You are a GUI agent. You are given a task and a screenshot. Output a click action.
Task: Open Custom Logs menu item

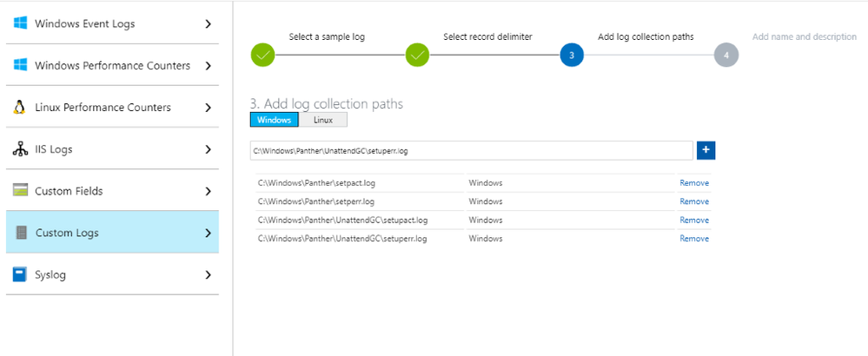(112, 233)
